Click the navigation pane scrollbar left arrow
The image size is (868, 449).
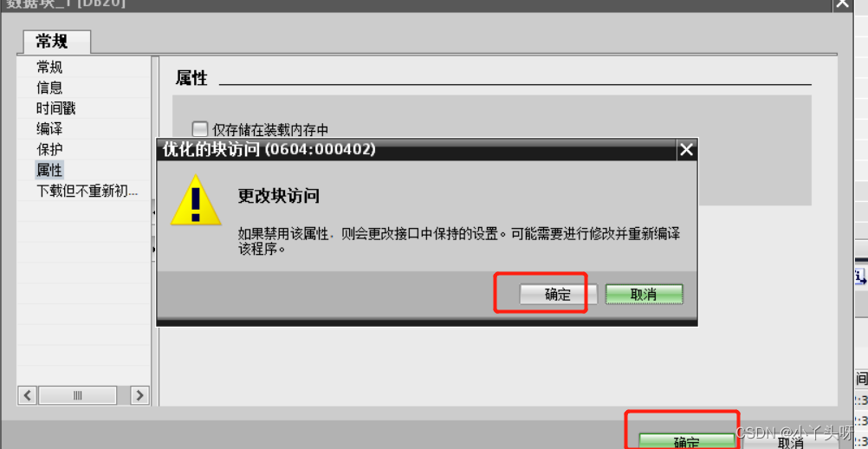click(x=28, y=395)
